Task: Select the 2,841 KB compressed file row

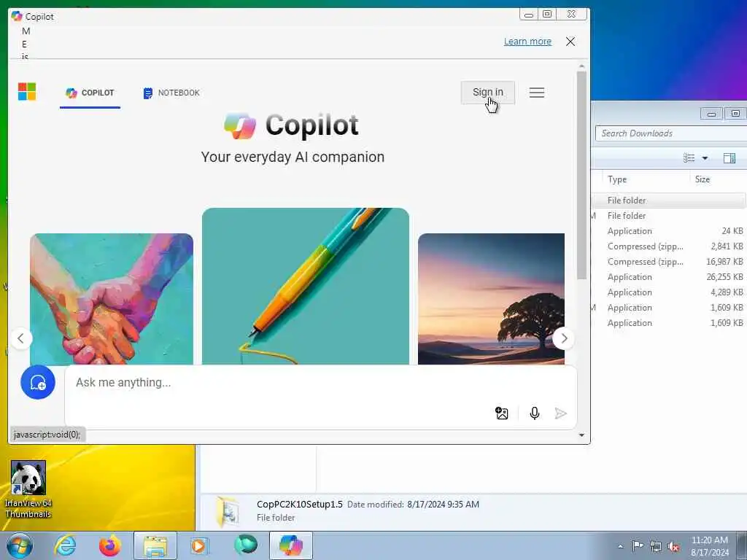Action: click(x=669, y=246)
